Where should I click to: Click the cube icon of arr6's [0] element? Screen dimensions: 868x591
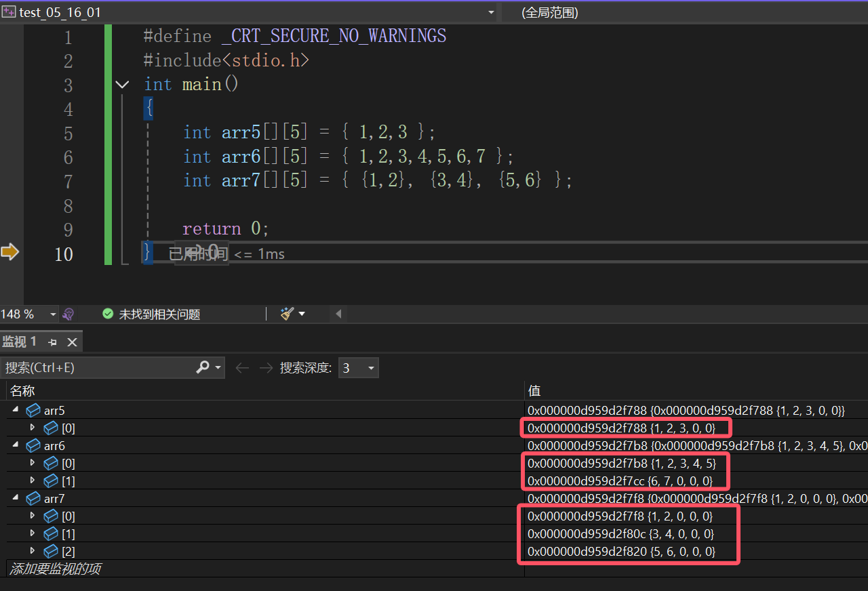click(51, 463)
